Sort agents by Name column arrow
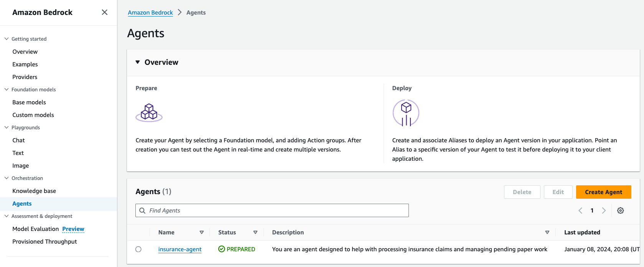 pos(202,232)
